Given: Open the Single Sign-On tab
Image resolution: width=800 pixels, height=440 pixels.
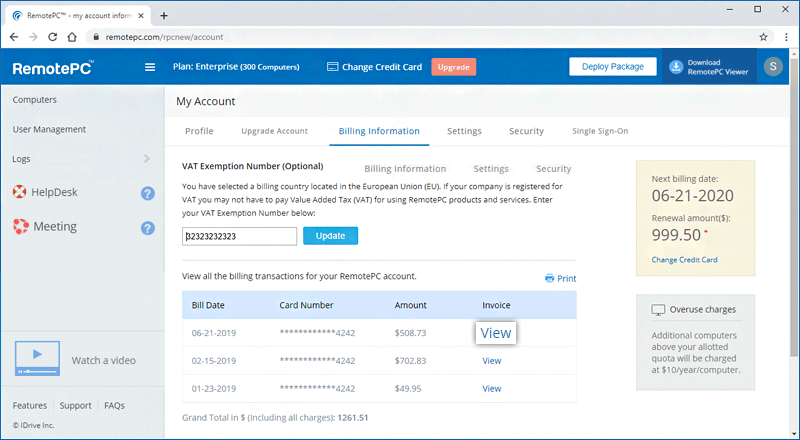Looking at the screenshot, I should [600, 131].
